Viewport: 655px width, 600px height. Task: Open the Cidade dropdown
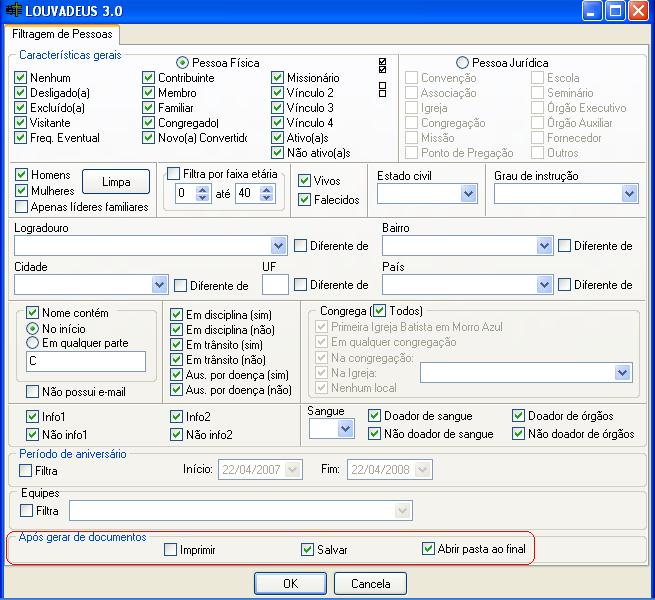(159, 285)
